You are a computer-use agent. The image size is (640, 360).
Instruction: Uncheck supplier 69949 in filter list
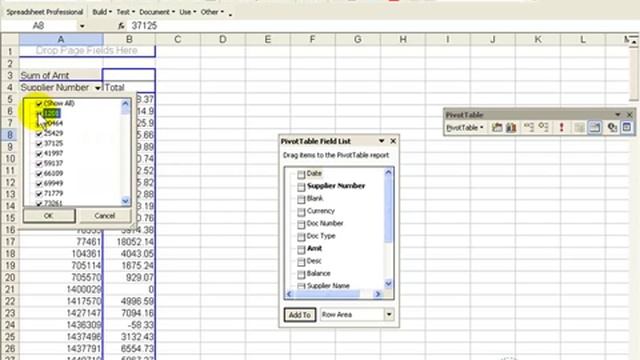point(39,184)
